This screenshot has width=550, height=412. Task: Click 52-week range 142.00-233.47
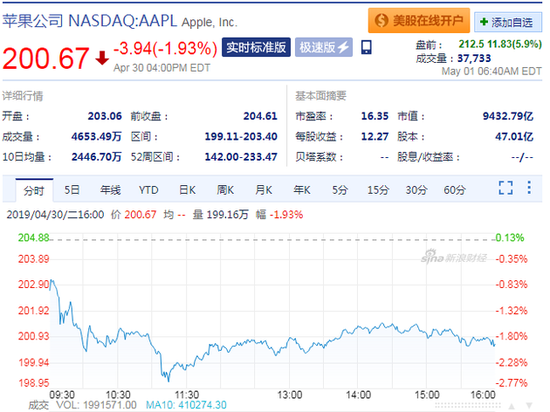pos(241,157)
